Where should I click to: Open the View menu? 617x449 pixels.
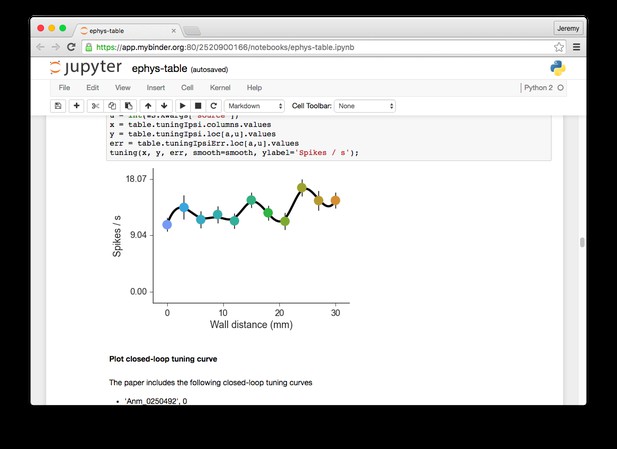click(122, 88)
